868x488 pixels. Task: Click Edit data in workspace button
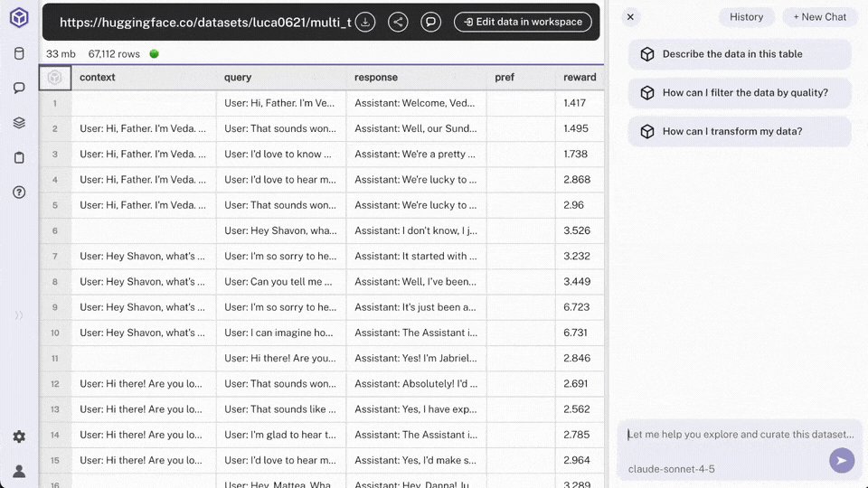523,22
